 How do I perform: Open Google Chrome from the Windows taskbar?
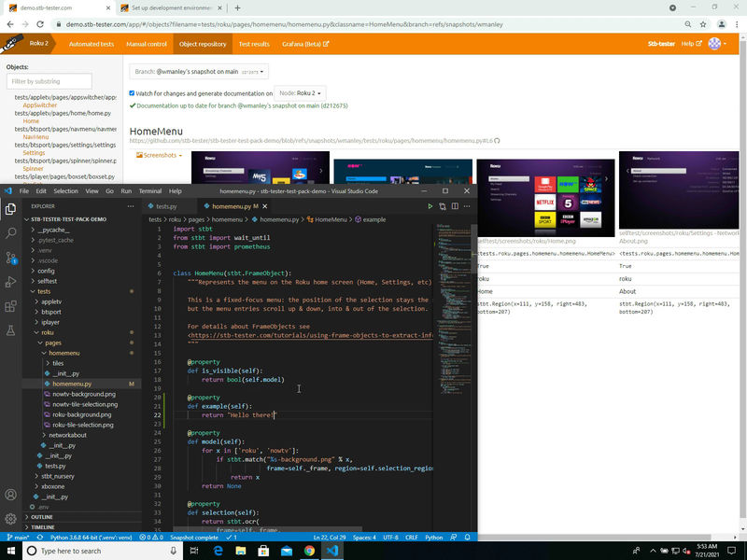click(309, 551)
